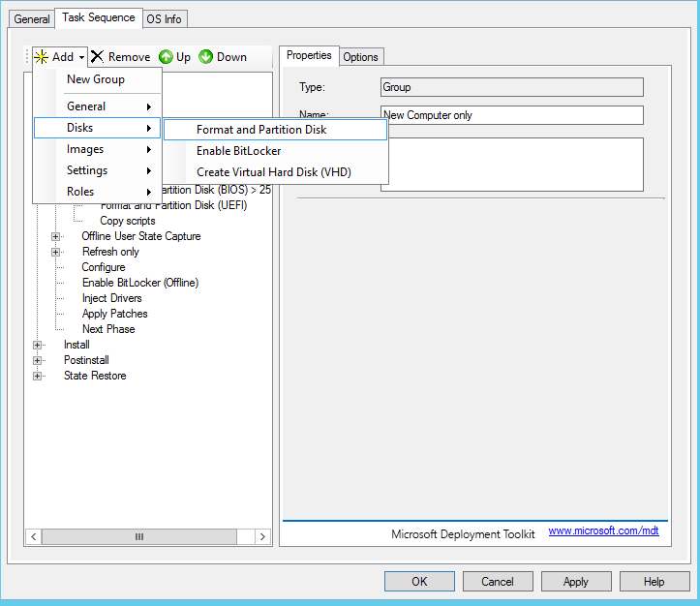Open the www.microsoft.com/mdt link
Screen dimensions: 700x606
tap(603, 530)
